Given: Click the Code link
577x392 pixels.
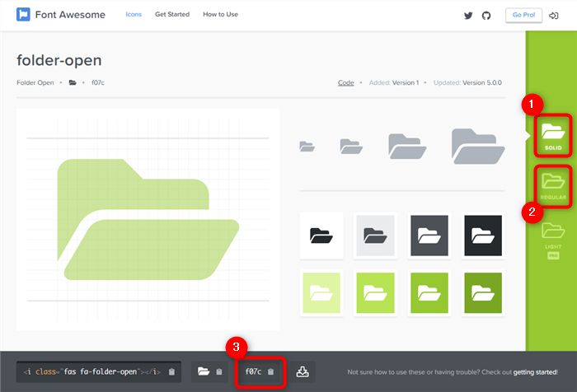Looking at the screenshot, I should tap(345, 82).
